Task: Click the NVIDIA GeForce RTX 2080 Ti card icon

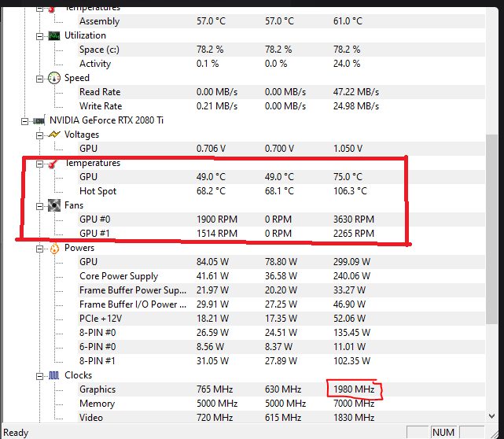Action: pyautogui.click(x=39, y=120)
